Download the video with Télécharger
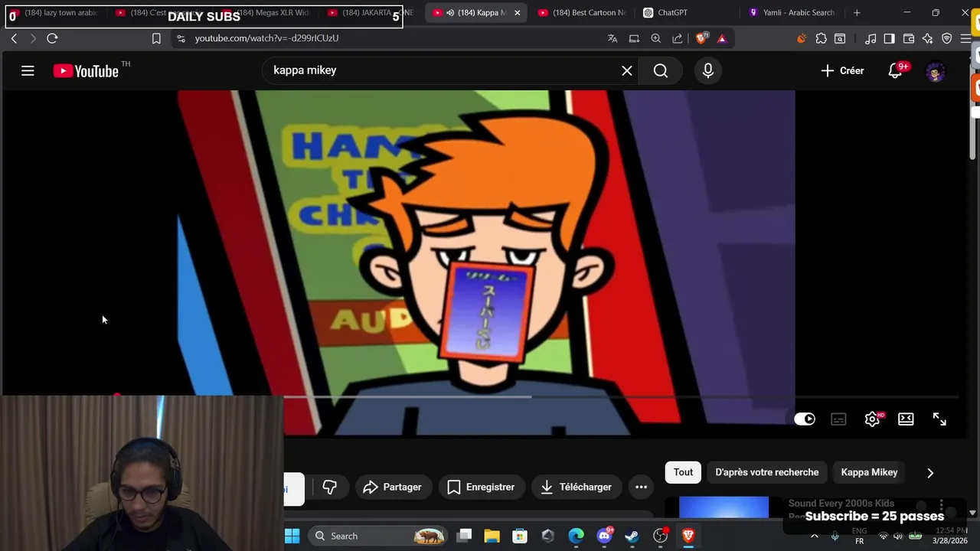The image size is (980, 551). click(x=576, y=487)
